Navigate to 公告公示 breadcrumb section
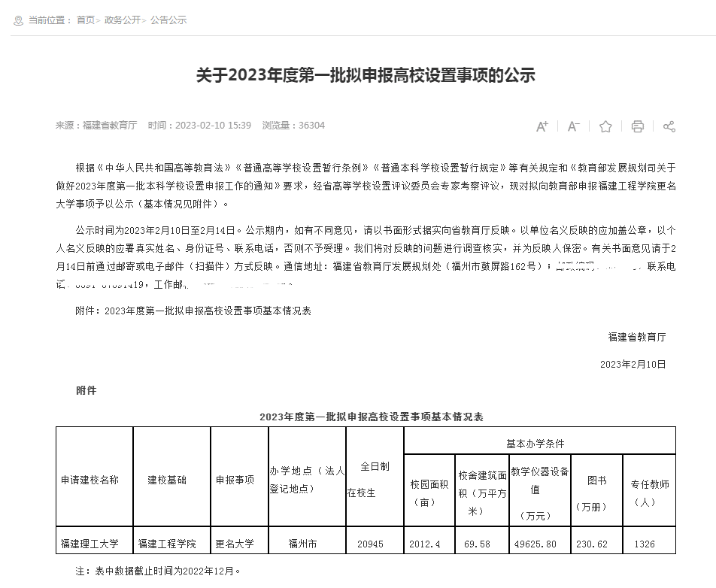This screenshot has height=588, width=716. tap(168, 20)
